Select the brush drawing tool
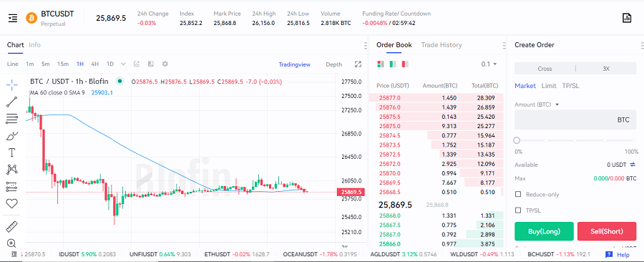 click(x=12, y=136)
